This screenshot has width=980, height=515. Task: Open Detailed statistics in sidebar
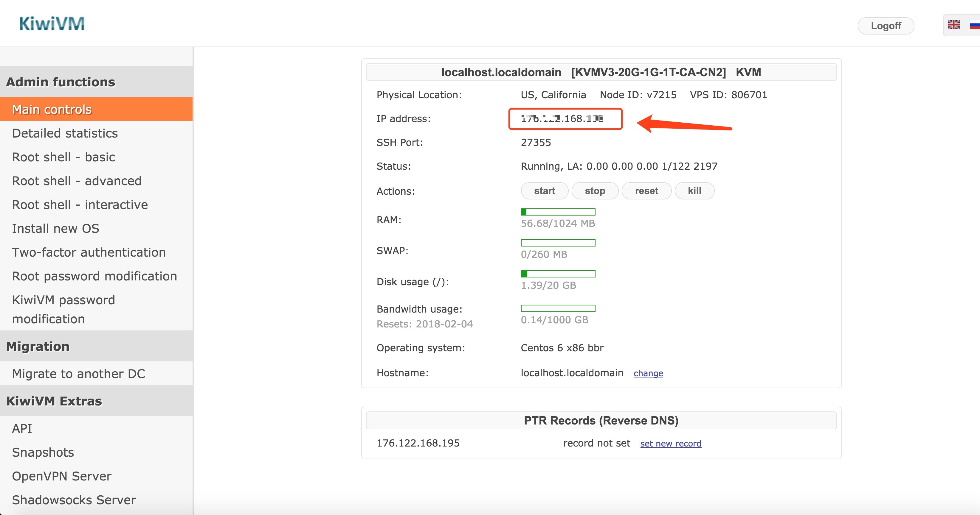pyautogui.click(x=65, y=133)
